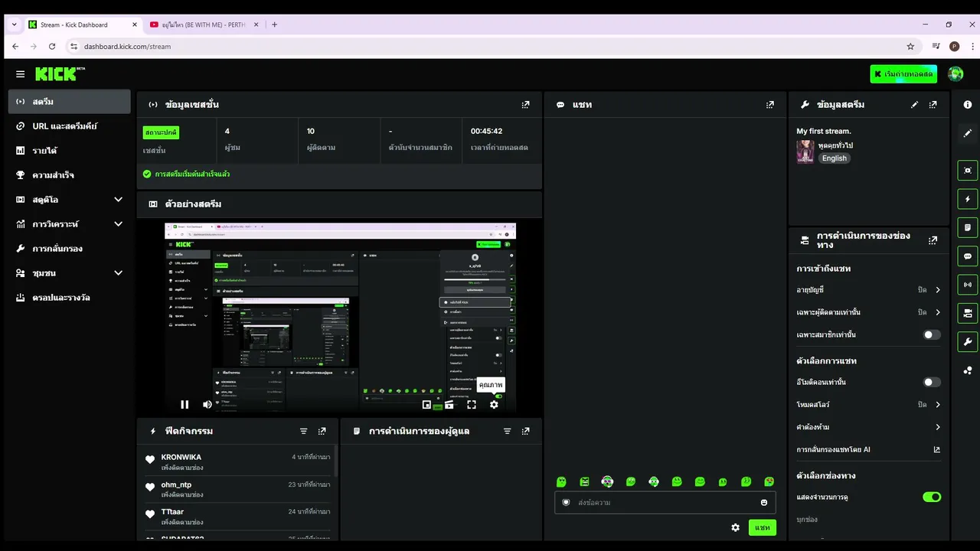Toggle เฉพาะสมาชิกเท่านั้น chat access switch
This screenshot has width=980, height=551.
[931, 335]
